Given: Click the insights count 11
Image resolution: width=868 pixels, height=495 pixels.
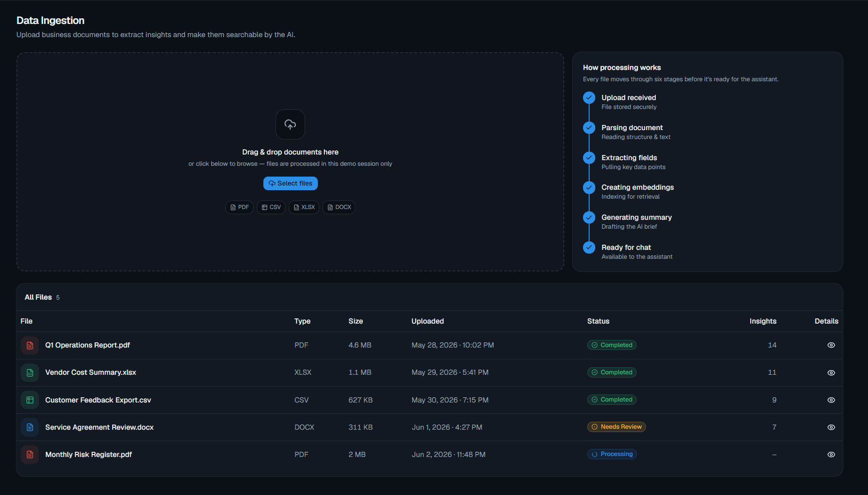Looking at the screenshot, I should 772,372.
